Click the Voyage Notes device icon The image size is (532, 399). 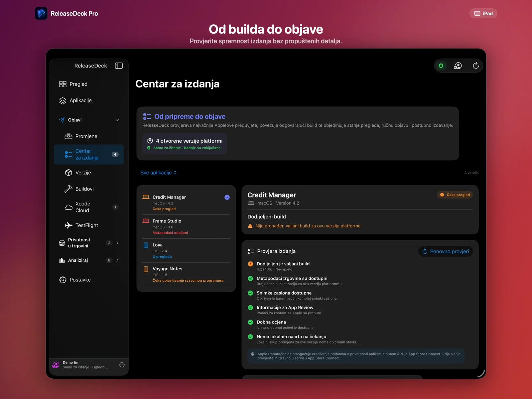click(x=146, y=269)
